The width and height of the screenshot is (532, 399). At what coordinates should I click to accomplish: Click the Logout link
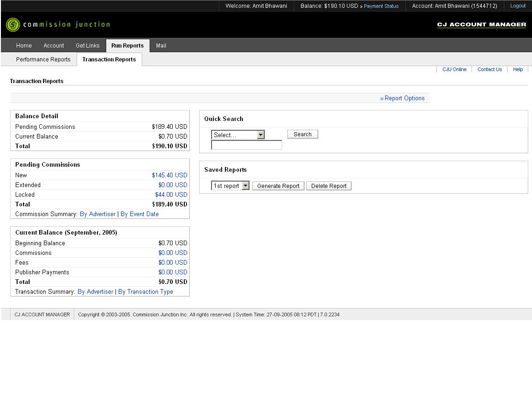[518, 6]
